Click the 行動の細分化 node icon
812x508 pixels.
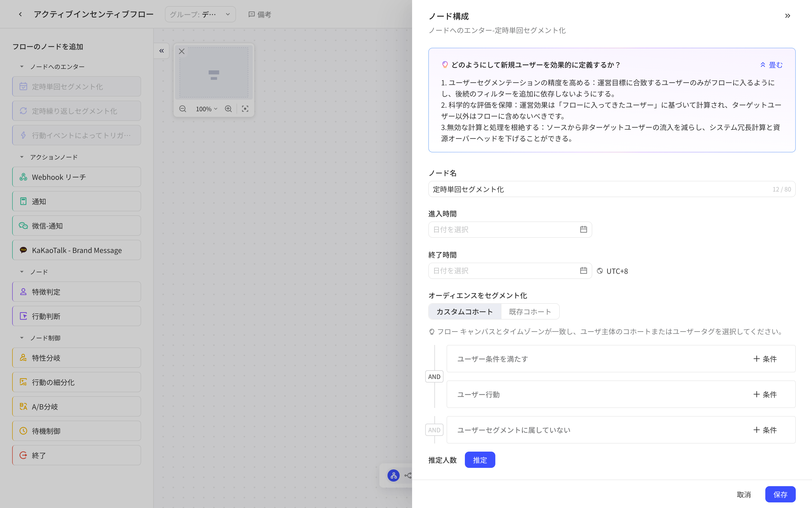click(23, 382)
